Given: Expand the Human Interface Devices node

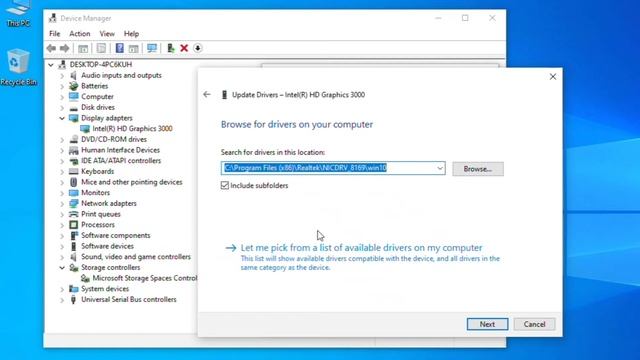Looking at the screenshot, I should coord(62,150).
